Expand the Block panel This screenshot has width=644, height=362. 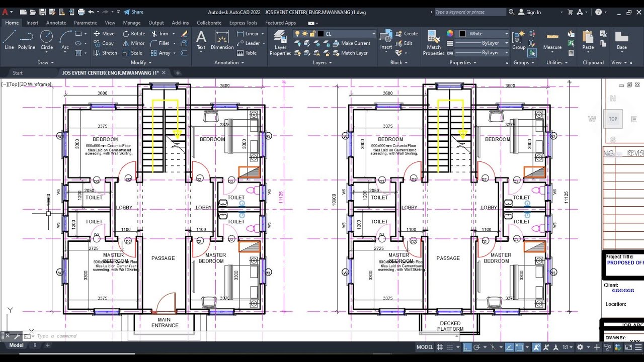[x=399, y=63]
